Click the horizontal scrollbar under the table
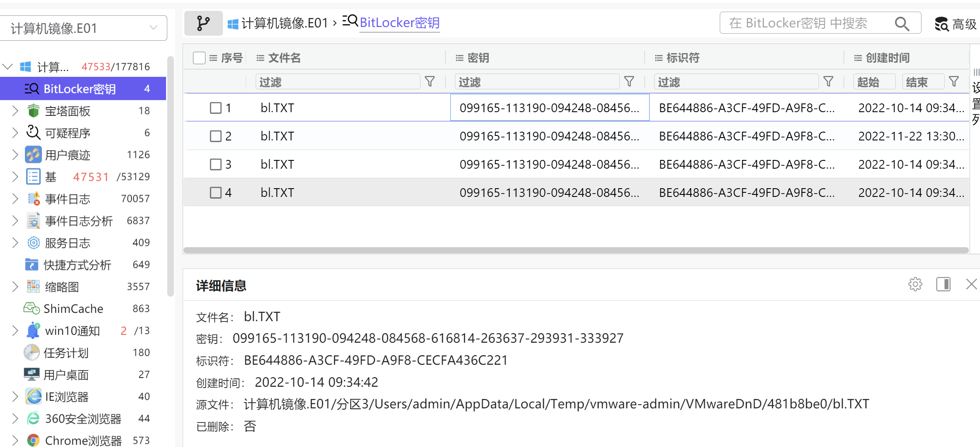This screenshot has height=447, width=980. tap(575, 250)
